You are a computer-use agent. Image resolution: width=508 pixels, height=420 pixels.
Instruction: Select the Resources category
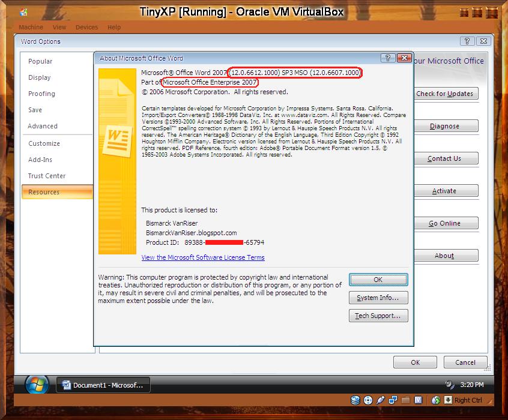tap(57, 192)
